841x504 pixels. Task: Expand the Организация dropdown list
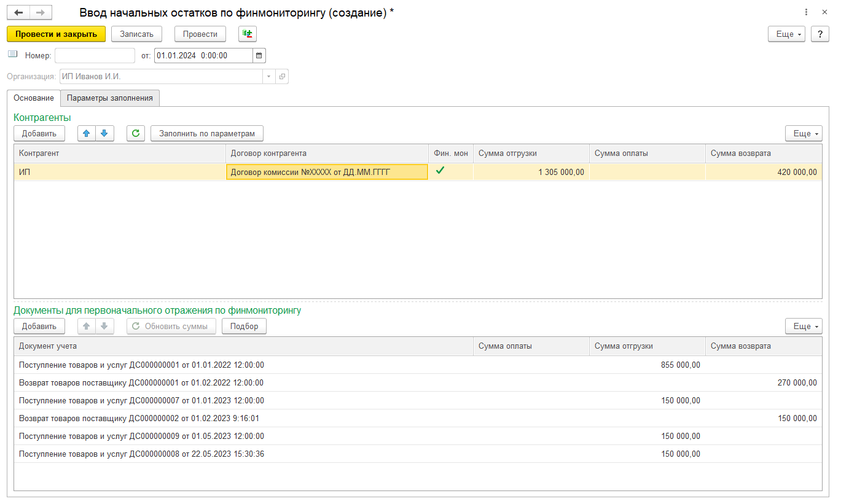click(x=269, y=77)
